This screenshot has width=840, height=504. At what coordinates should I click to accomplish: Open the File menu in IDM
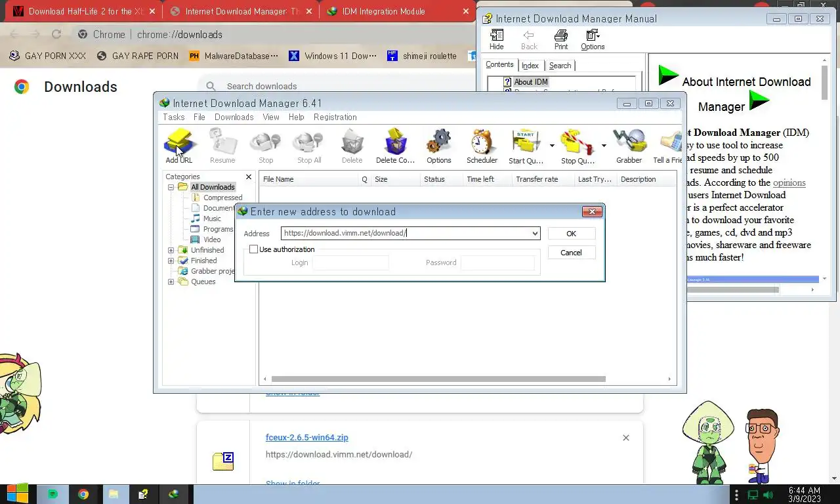coord(199,117)
